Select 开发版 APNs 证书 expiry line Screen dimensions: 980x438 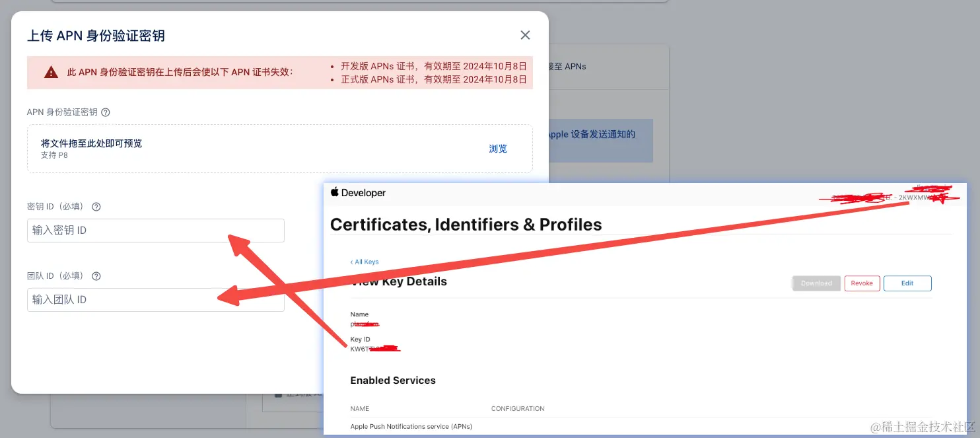point(433,66)
